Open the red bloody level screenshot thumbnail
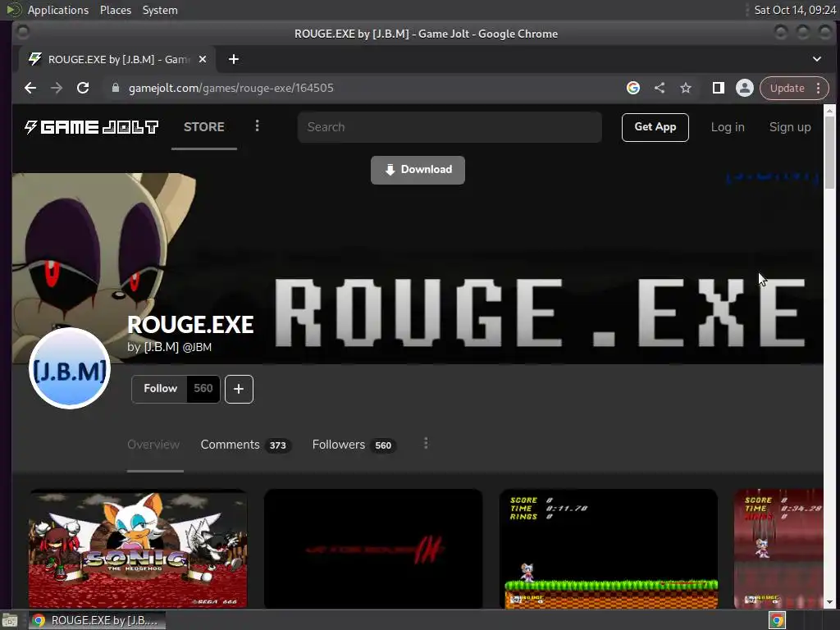The height and width of the screenshot is (630, 840). pos(778,548)
